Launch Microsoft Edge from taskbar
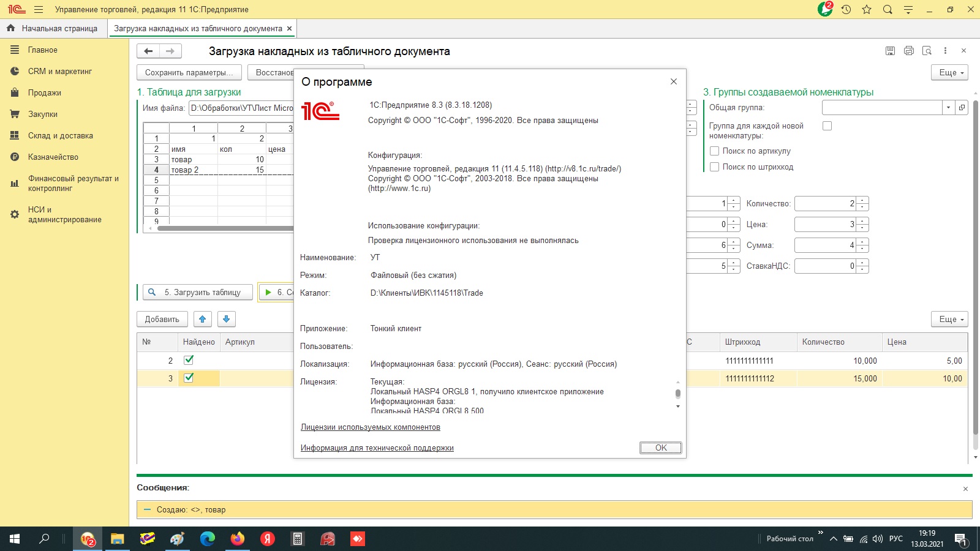The width and height of the screenshot is (980, 551). [x=208, y=539]
